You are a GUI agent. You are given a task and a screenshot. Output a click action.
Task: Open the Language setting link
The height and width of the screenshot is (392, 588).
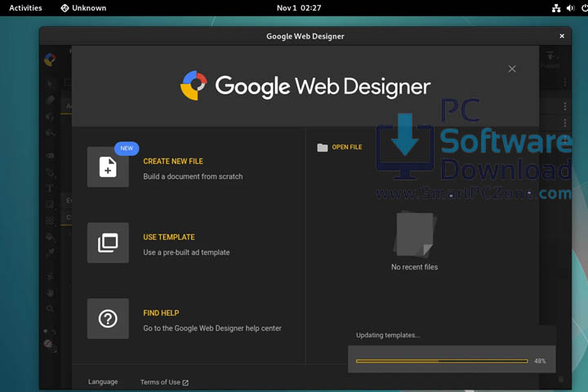pos(103,382)
